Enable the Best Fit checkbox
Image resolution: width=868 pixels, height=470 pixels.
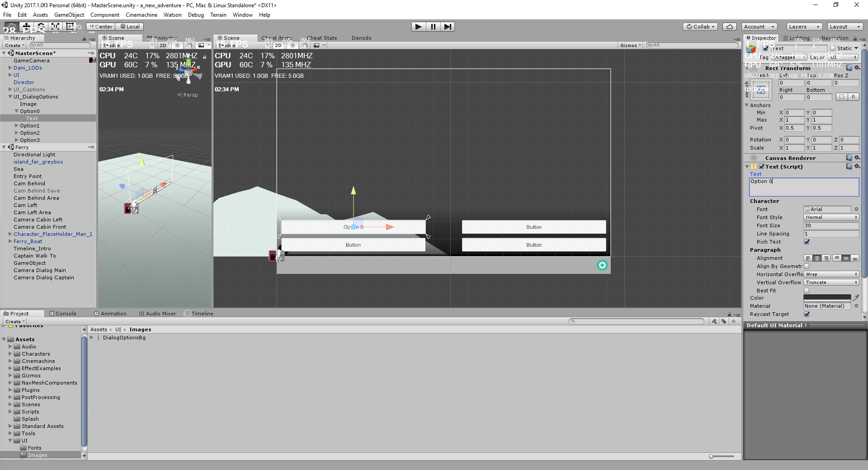click(807, 291)
